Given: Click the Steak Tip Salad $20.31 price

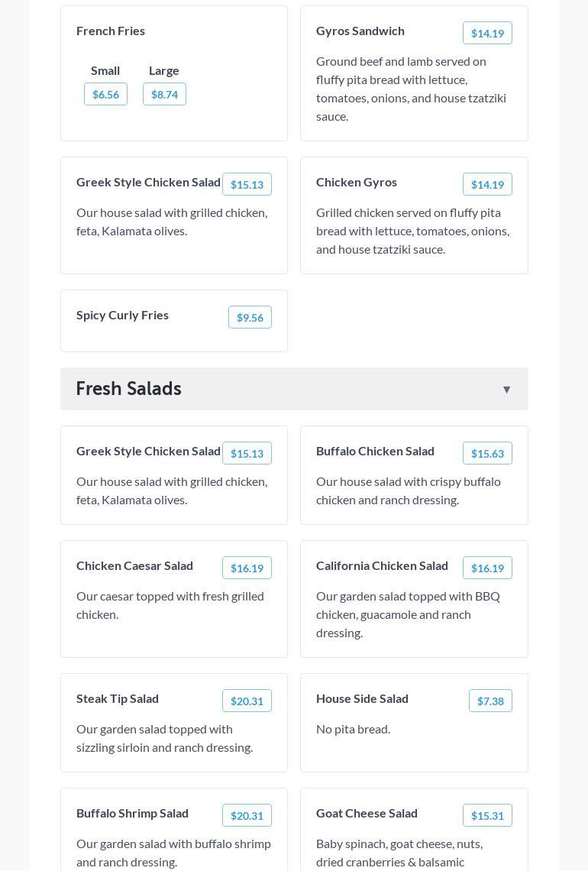Looking at the screenshot, I should pyautogui.click(x=247, y=701).
